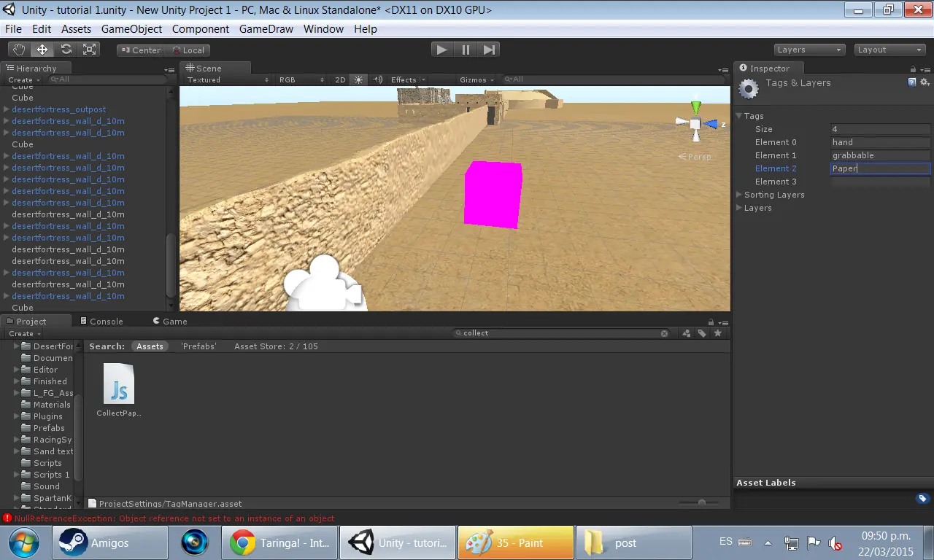Viewport: 934px width, 560px height.
Task: Open the Textured draw mode dropdown
Action: (x=227, y=79)
